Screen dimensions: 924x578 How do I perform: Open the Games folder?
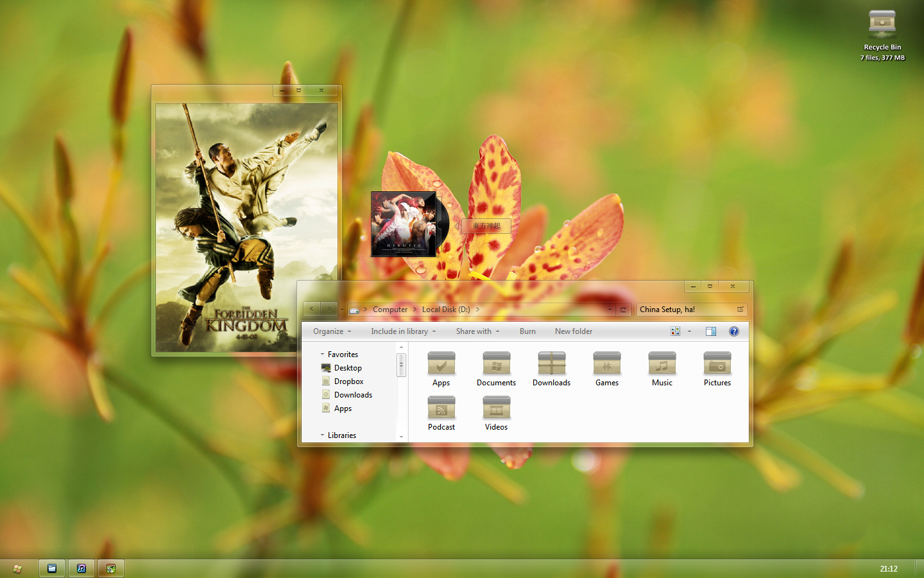point(606,369)
